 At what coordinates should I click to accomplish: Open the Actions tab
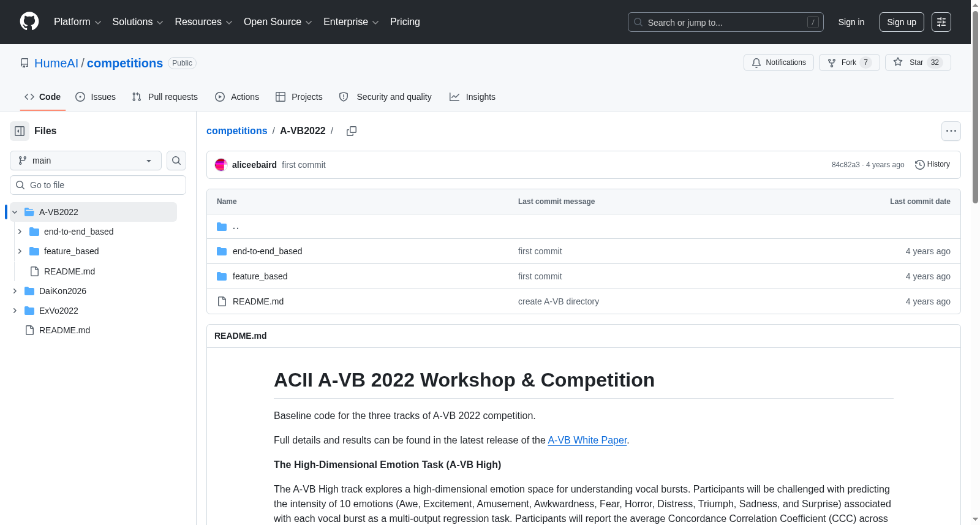point(237,97)
